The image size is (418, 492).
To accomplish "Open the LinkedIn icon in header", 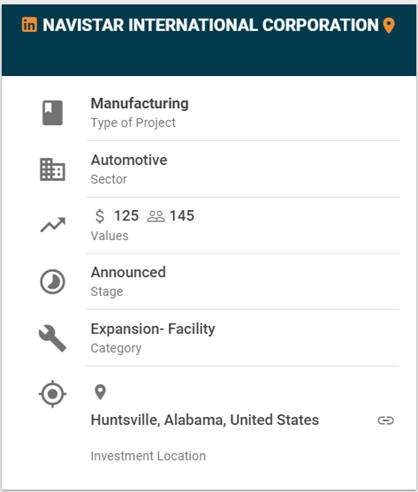I will point(29,25).
